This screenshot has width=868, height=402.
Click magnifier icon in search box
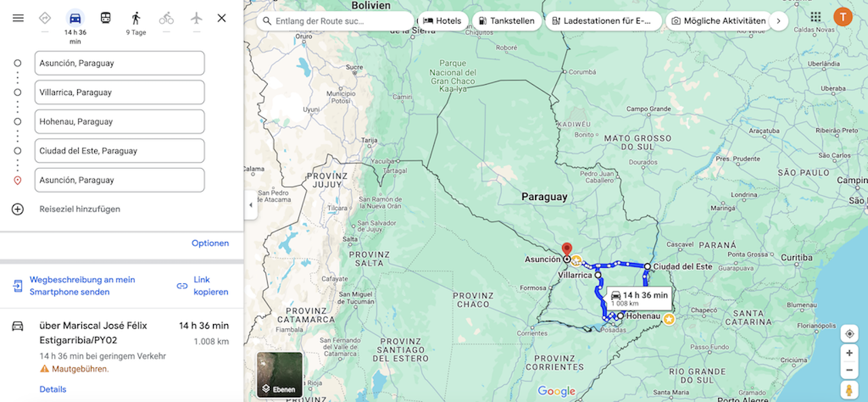[267, 21]
